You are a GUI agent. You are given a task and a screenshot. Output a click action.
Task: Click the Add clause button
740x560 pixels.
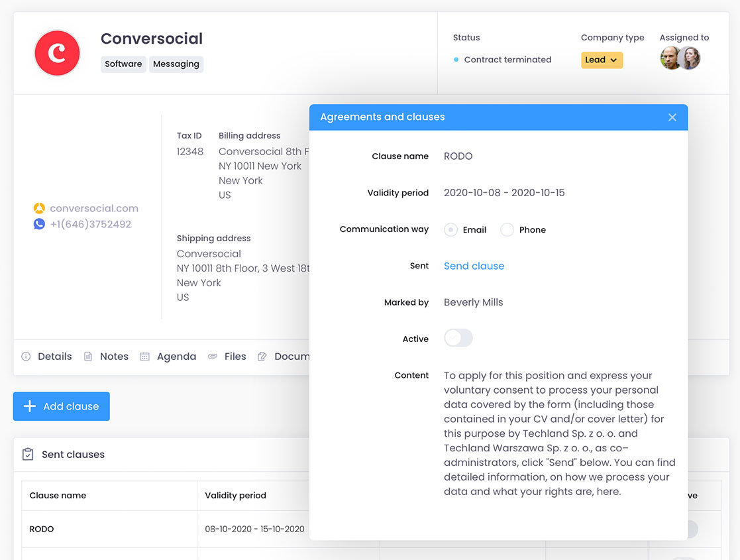pos(62,406)
